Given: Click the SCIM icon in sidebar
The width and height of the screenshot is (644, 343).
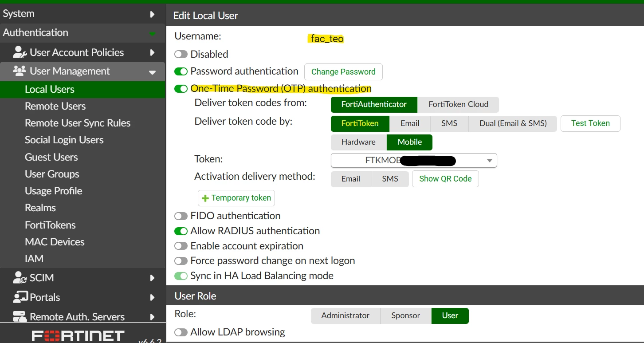Looking at the screenshot, I should [x=20, y=278].
